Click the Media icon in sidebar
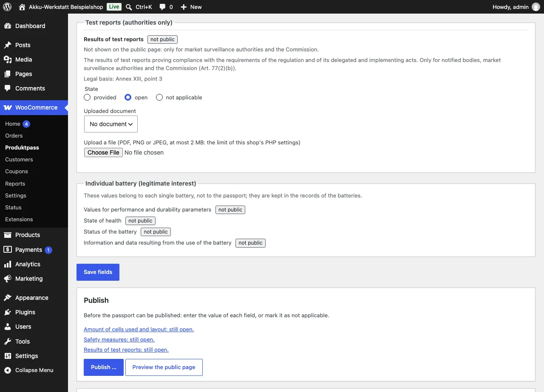544x392 pixels. coord(8,59)
